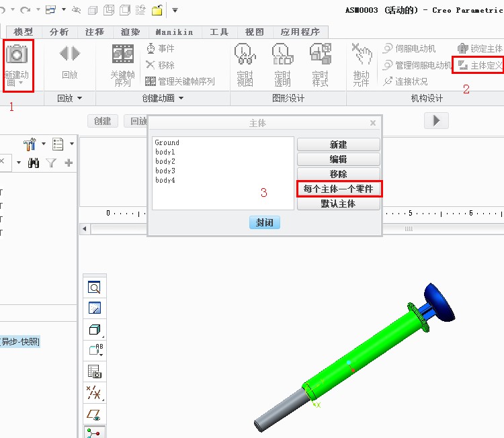The width and height of the screenshot is (504, 438).
Task: Expand the 创建动画 group dropdown
Action: (181, 98)
